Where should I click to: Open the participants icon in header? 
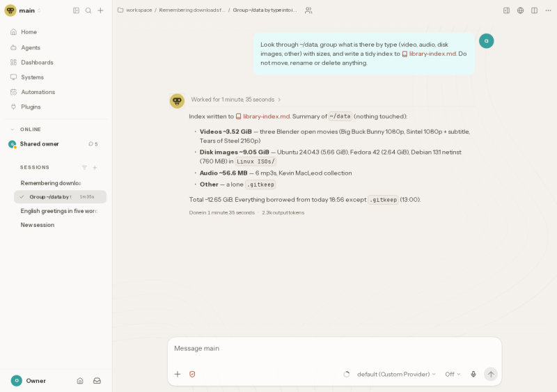point(308,10)
